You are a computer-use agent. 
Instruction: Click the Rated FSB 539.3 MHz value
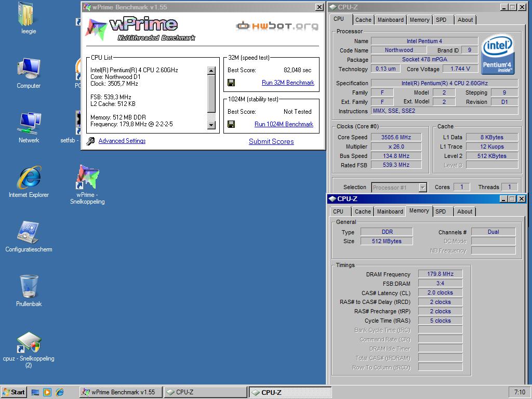(x=396, y=165)
